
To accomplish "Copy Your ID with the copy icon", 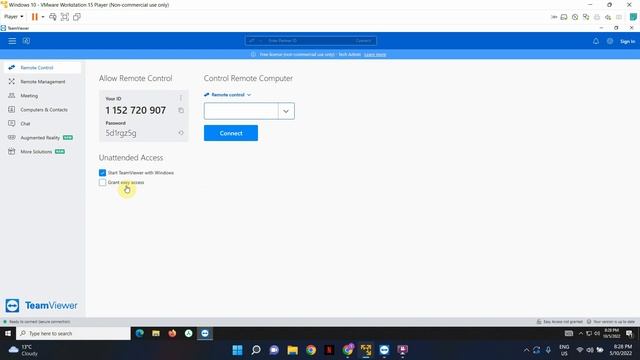I will [181, 110].
